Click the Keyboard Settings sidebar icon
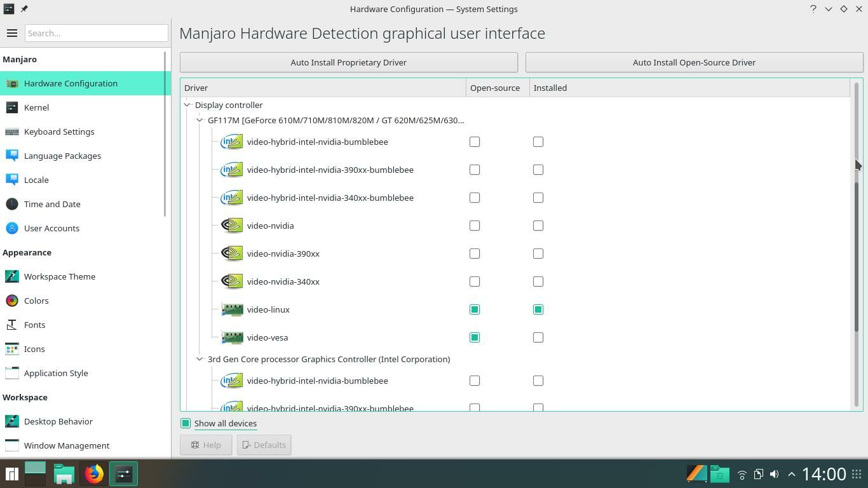The height and width of the screenshot is (488, 868). pos(11,132)
